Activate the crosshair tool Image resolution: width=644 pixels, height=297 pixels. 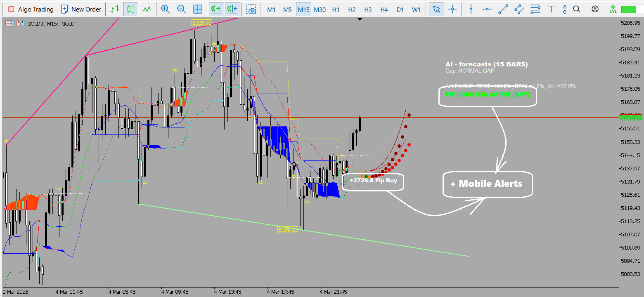[x=453, y=9]
